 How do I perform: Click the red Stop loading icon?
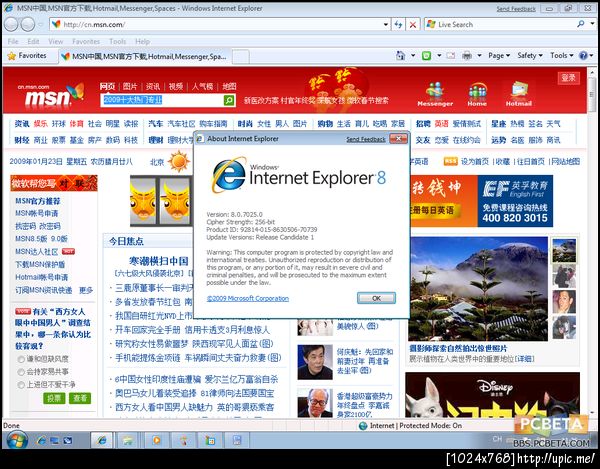coord(413,25)
